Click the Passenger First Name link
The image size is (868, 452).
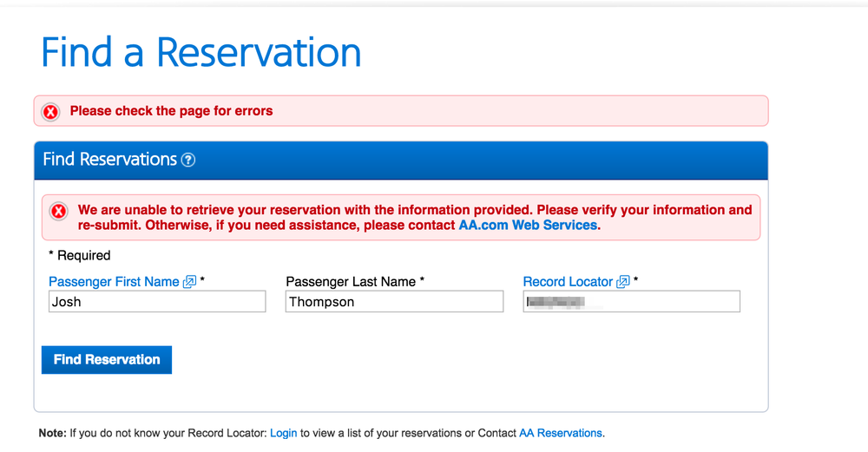[114, 282]
